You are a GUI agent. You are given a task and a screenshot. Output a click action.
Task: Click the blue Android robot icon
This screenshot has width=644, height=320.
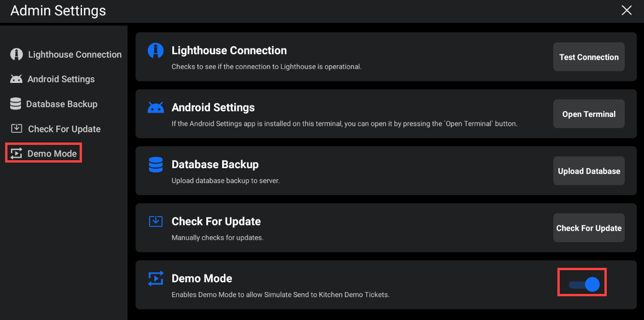point(156,107)
